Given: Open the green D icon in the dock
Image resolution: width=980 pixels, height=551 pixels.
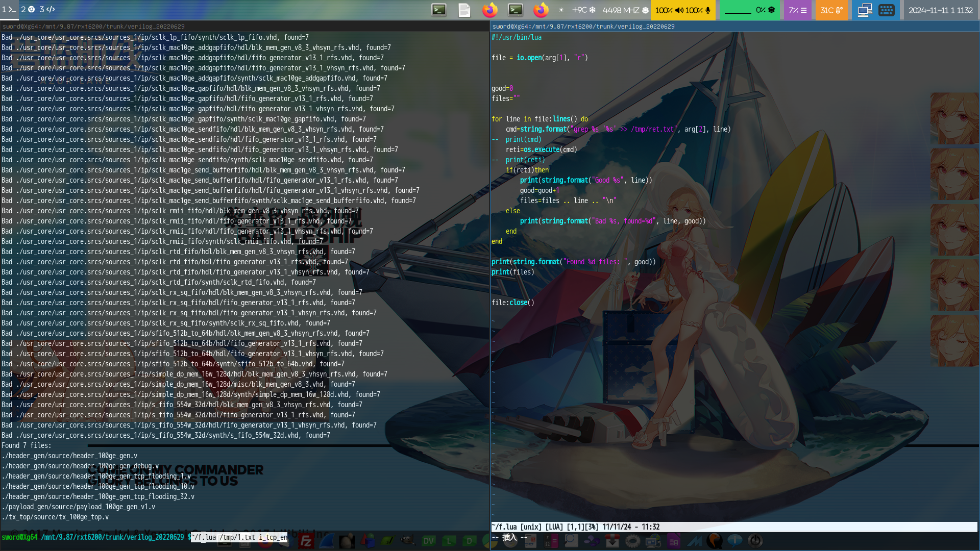Looking at the screenshot, I should coord(470,541).
